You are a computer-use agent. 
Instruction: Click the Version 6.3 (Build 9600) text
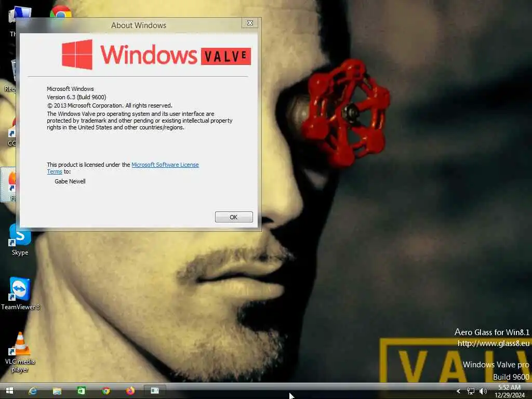point(77,97)
